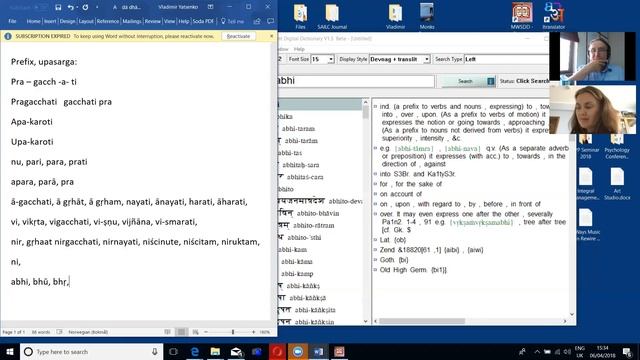
Task: Switch to the Layout ribbon tab
Action: coord(86,21)
